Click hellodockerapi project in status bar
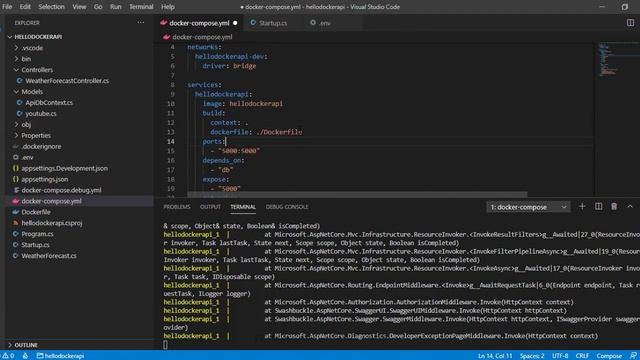 [60, 356]
